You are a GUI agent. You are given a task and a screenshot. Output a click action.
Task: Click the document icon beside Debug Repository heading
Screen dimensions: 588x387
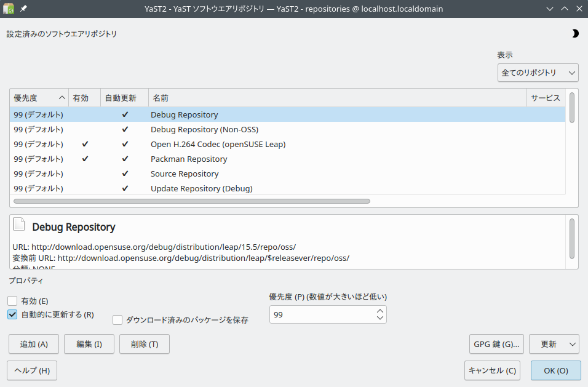(19, 224)
